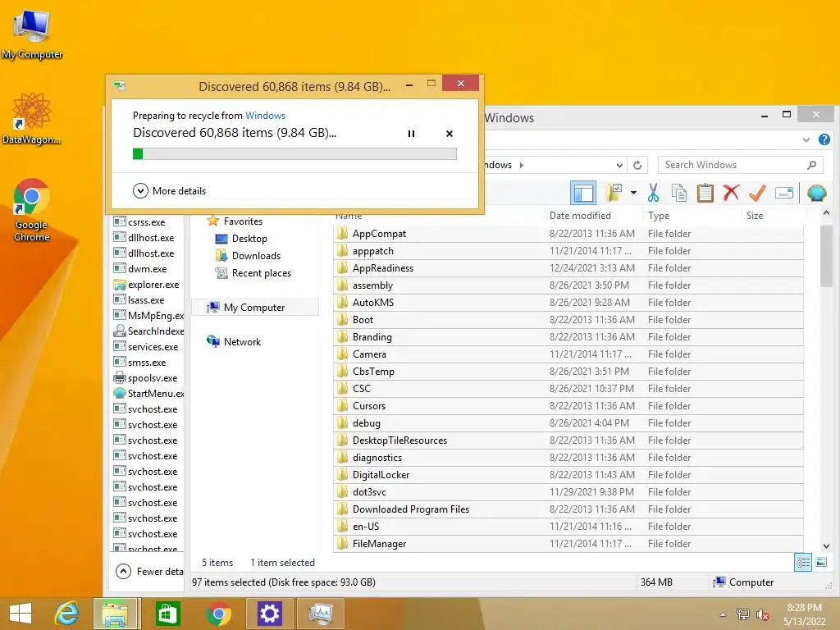Collapse Task Manager with Fewer details

tap(149, 572)
